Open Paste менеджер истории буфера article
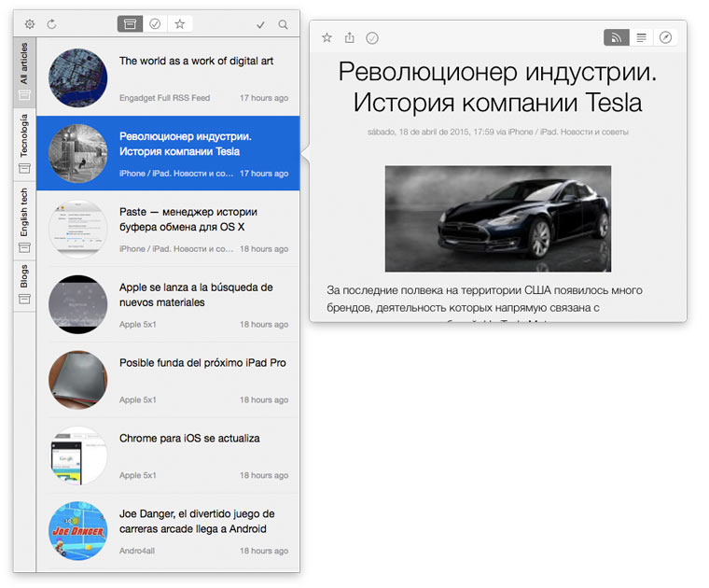The width and height of the screenshot is (709, 588). coord(168,229)
